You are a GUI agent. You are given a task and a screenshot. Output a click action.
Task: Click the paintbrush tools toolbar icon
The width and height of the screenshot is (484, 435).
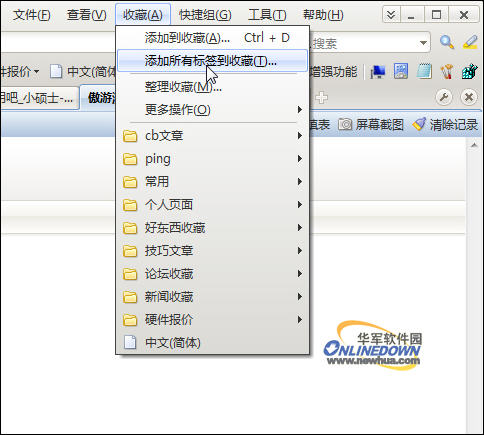tap(447, 71)
